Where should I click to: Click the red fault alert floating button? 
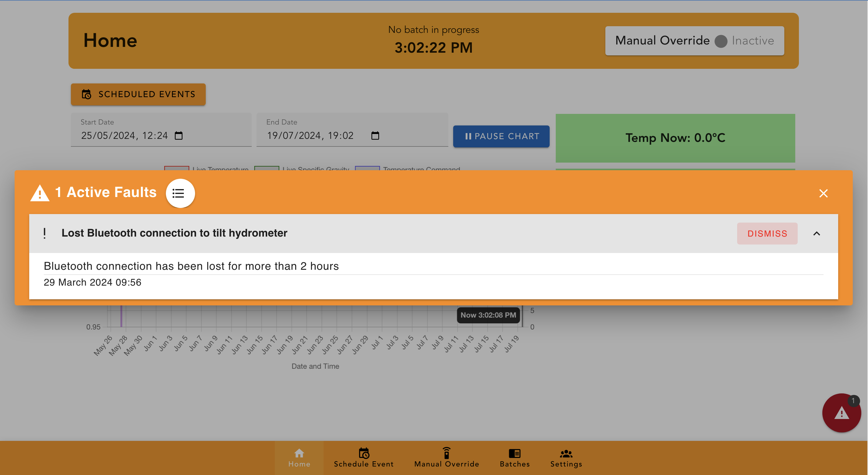[x=842, y=413]
